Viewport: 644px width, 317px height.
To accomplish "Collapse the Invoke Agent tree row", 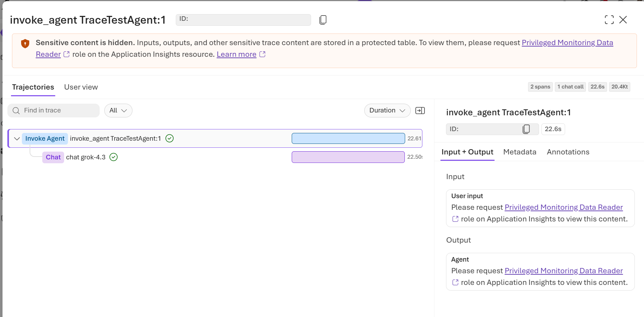I will click(17, 139).
